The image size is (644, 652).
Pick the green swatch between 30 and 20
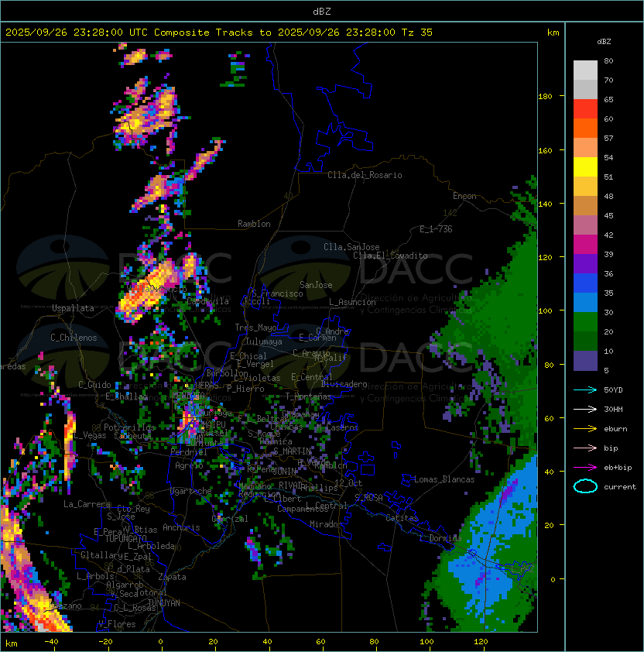(x=585, y=322)
